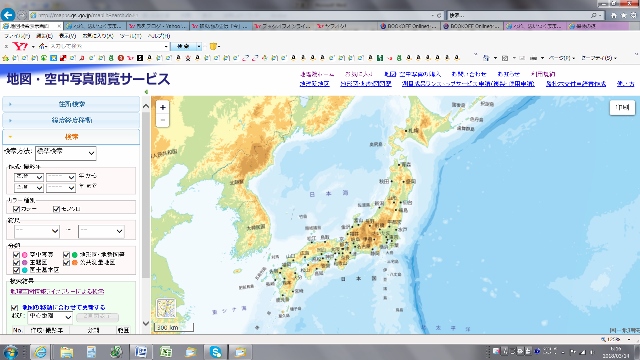The image size is (640, 360).
Task: Open year dropdown in the start-date row
Action: 60,177
